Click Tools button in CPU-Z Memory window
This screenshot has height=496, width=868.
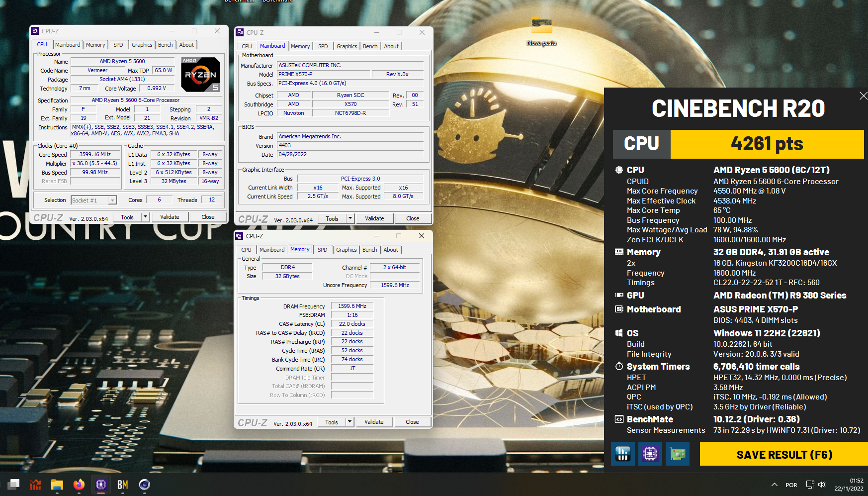tap(332, 422)
